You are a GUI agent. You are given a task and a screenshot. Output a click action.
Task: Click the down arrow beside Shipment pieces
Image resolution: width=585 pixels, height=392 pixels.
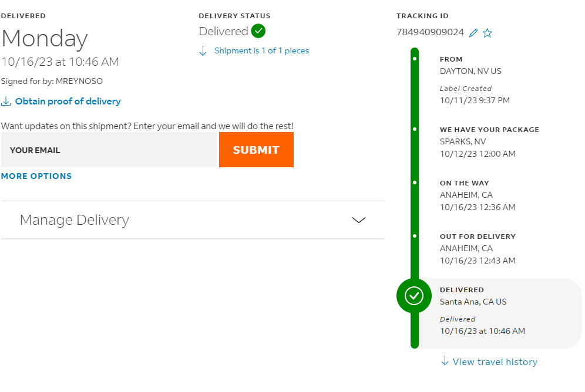click(x=203, y=51)
